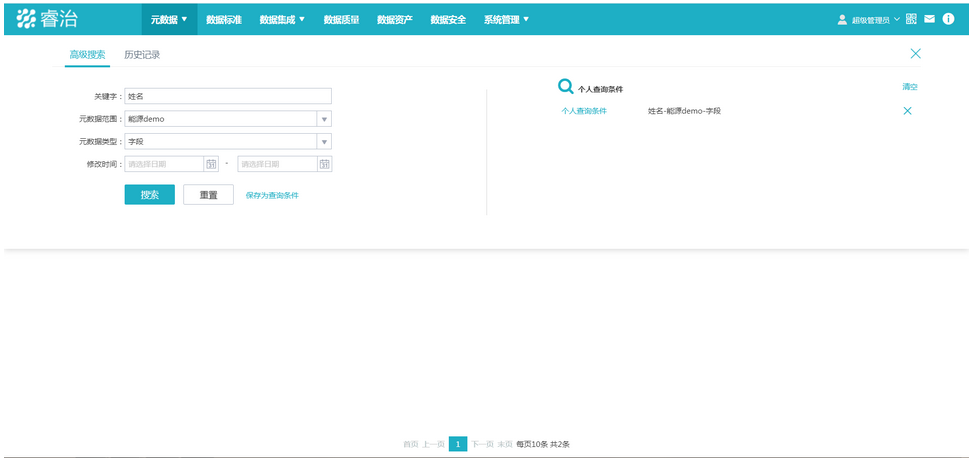Image resolution: width=976 pixels, height=464 pixels.
Task: Click the QR code icon in header
Action: 911,19
